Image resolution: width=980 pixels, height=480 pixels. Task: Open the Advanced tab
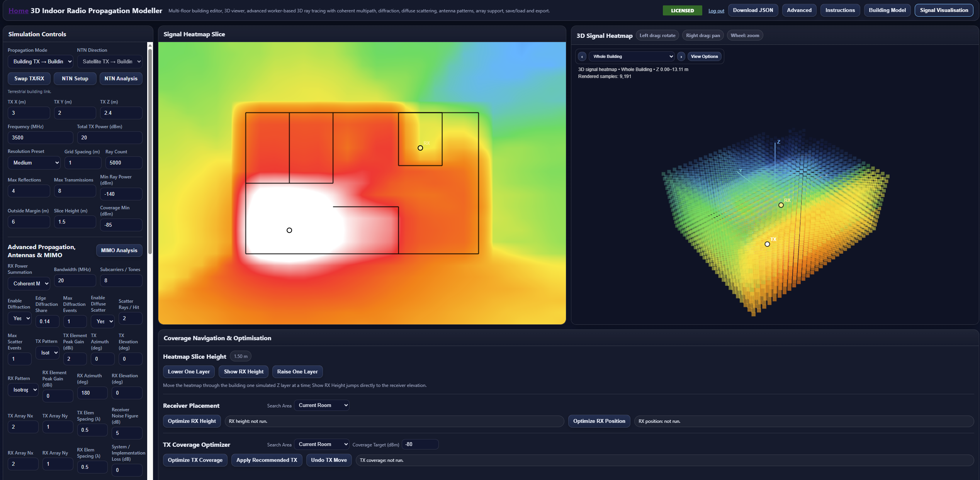pyautogui.click(x=799, y=10)
